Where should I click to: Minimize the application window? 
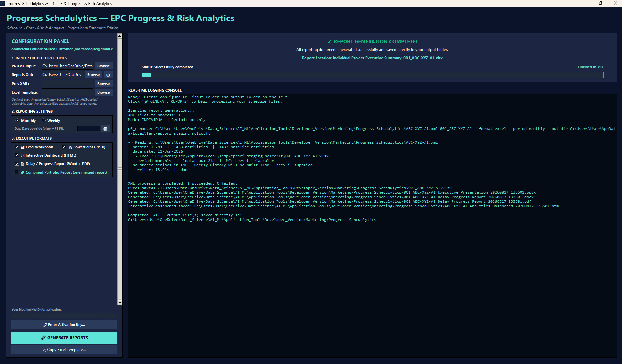[586, 3]
